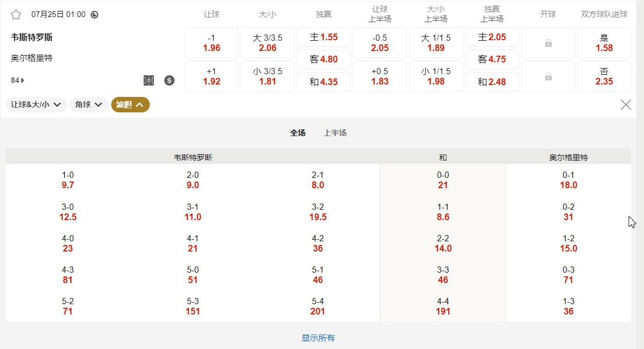Choose correct score 3-2 at 19.5
The width and height of the screenshot is (644, 349).
click(318, 212)
